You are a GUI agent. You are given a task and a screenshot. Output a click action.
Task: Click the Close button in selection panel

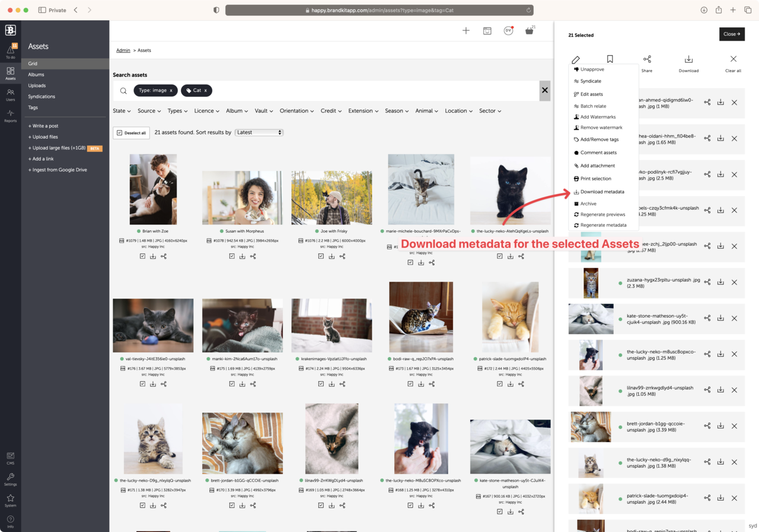pyautogui.click(x=732, y=34)
